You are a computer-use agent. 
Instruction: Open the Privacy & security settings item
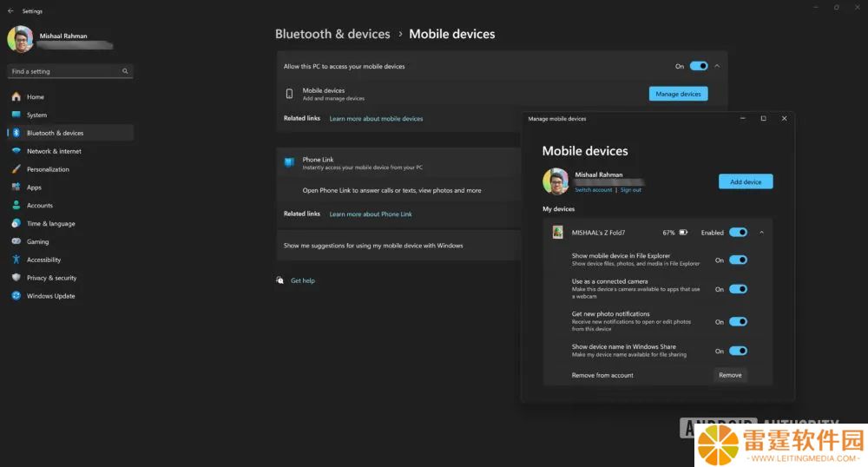click(70, 278)
